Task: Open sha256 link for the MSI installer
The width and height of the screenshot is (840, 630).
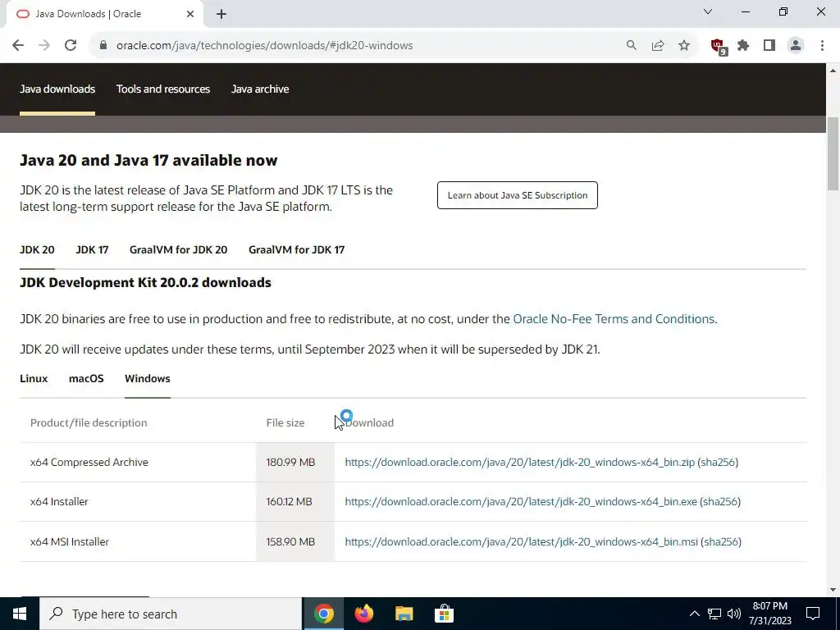Action: 721,541
